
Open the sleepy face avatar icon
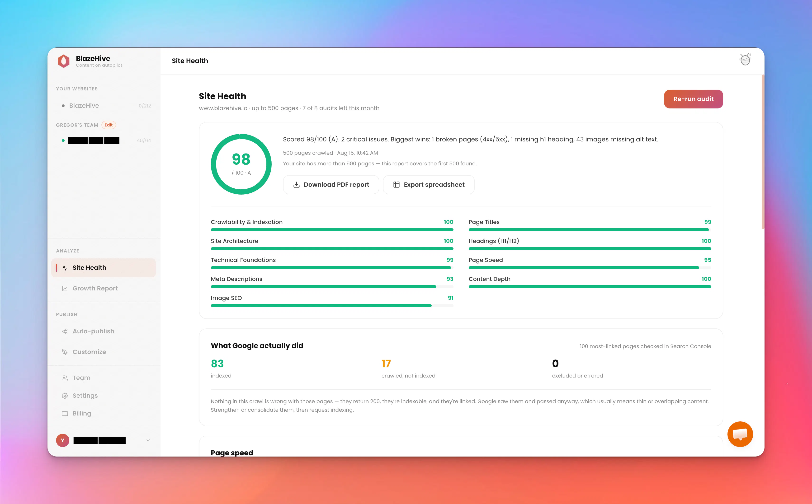745,60
